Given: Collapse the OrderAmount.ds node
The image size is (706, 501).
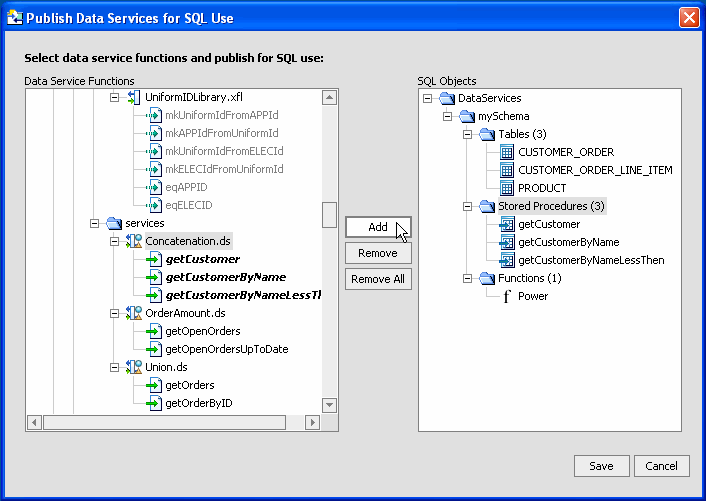Looking at the screenshot, I should point(114,313).
